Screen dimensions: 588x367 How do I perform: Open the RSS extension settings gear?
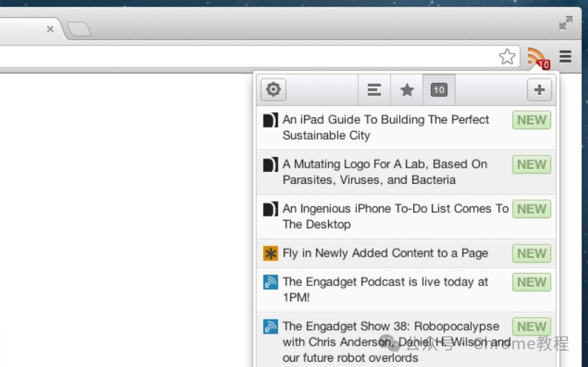click(273, 90)
